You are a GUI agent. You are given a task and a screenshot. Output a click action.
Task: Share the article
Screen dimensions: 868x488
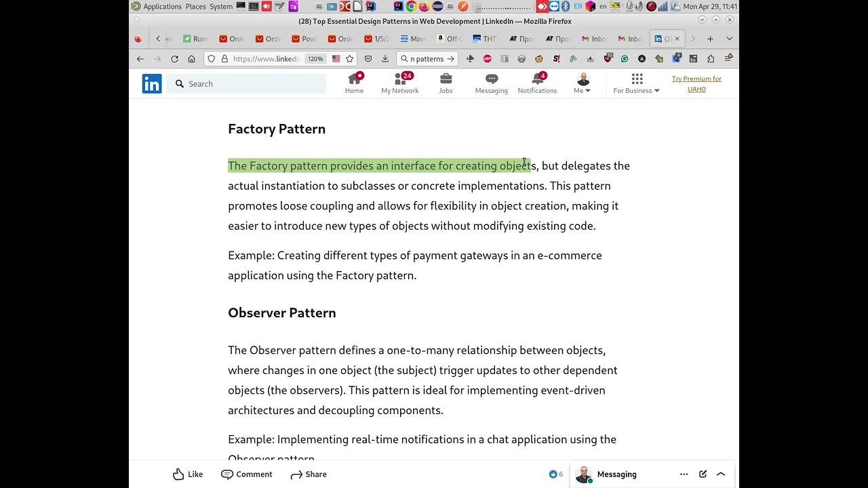click(309, 474)
